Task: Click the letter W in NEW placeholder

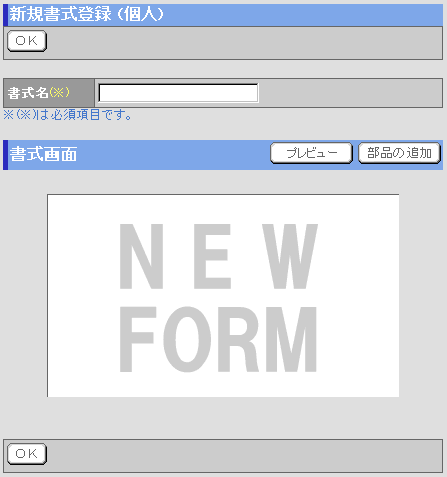Action: click(x=290, y=256)
